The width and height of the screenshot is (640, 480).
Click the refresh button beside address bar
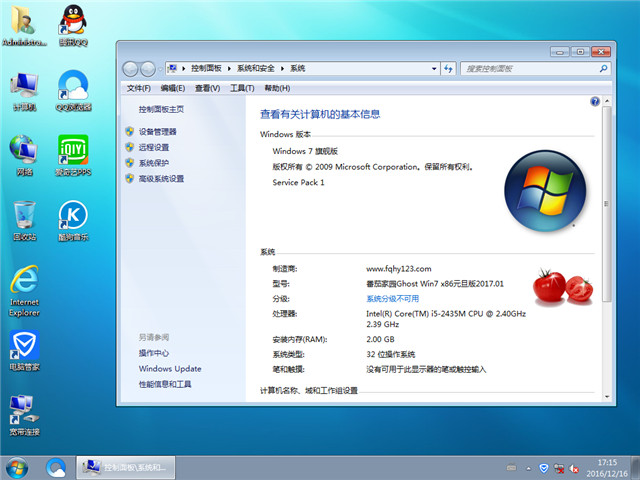448,69
